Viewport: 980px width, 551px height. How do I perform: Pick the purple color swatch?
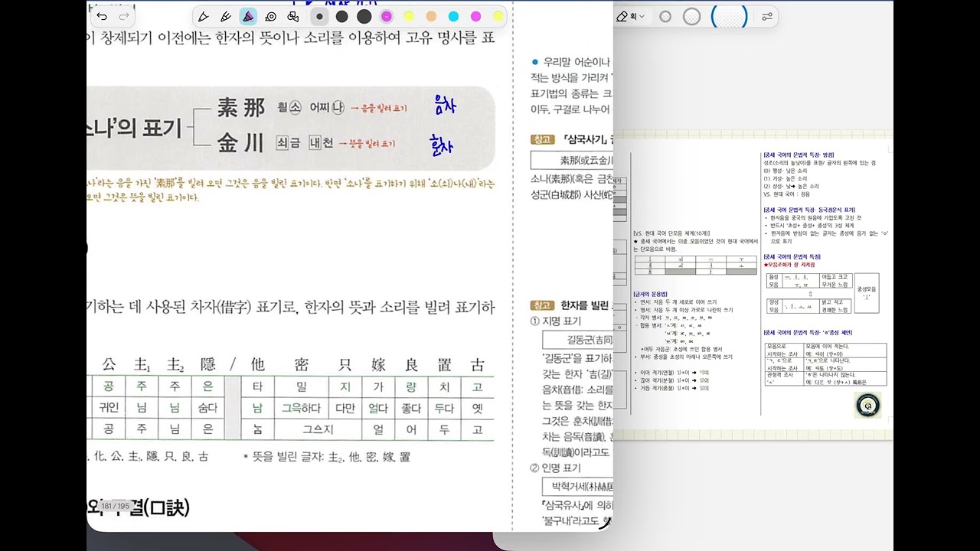click(x=387, y=16)
